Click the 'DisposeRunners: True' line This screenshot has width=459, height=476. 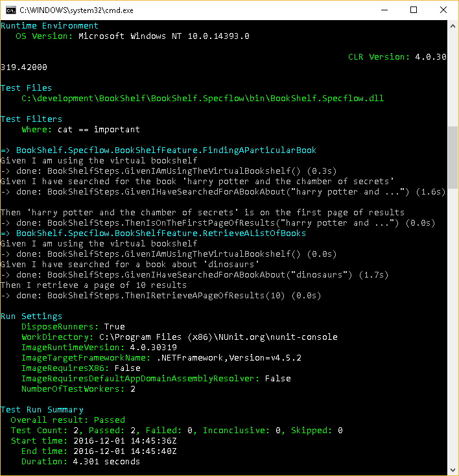coord(73,327)
